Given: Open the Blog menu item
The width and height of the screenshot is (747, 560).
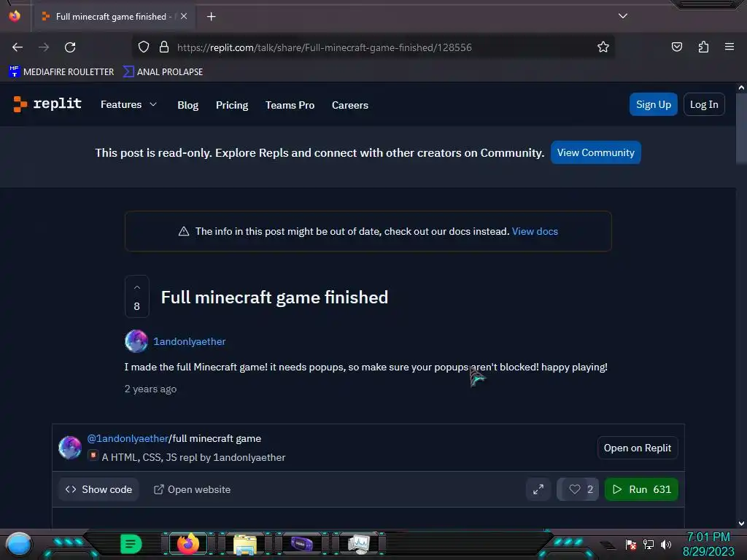Looking at the screenshot, I should click(x=187, y=105).
